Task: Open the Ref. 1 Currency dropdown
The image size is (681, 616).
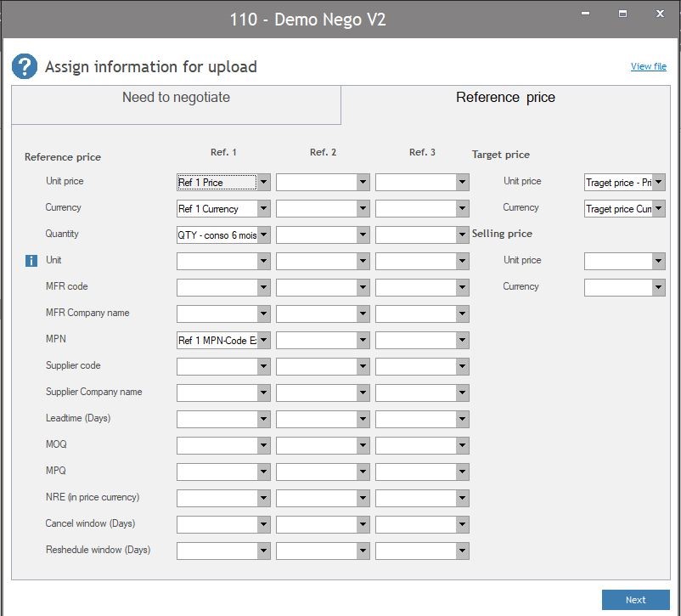Action: (x=263, y=209)
